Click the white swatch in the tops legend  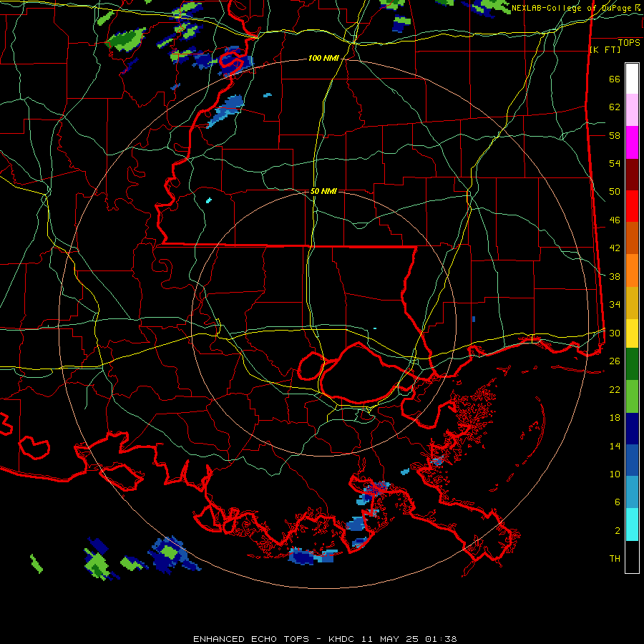point(632,79)
